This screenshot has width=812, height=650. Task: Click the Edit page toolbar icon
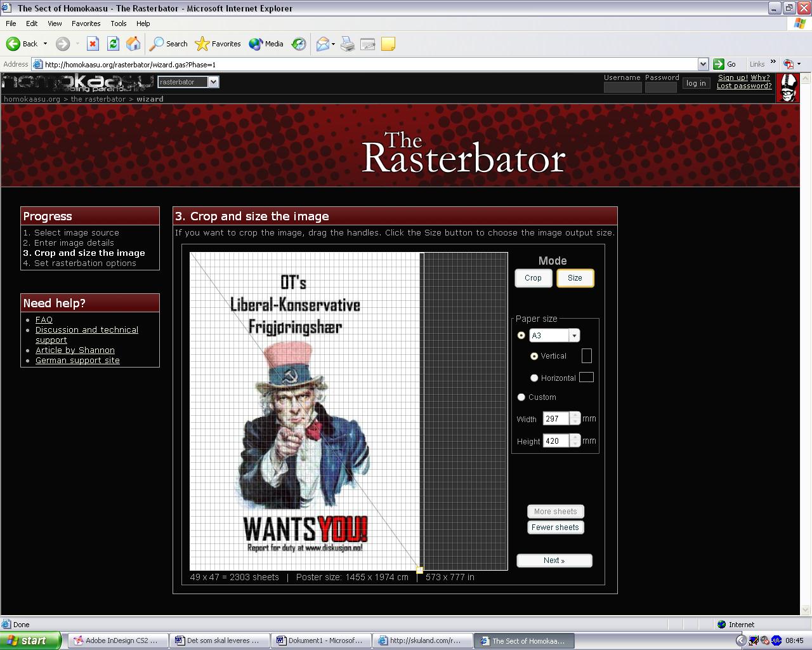coord(368,44)
